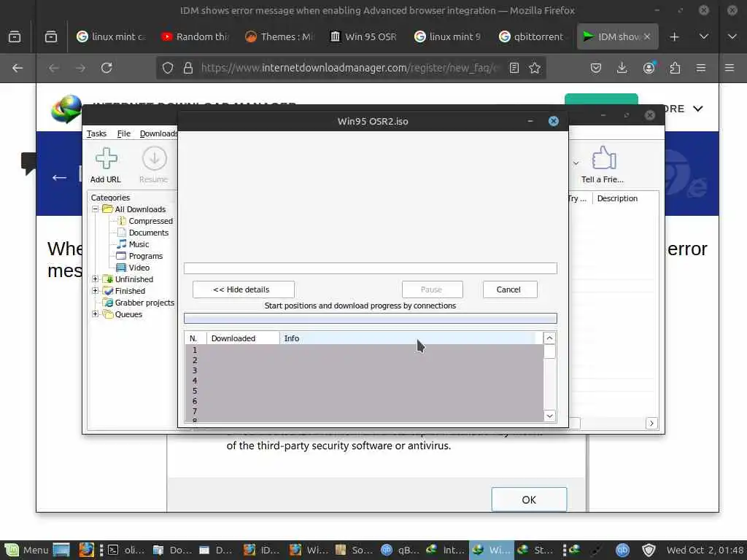747x560 pixels.
Task: Expand the MORE dropdown chevron on webpage
Action: (698, 109)
